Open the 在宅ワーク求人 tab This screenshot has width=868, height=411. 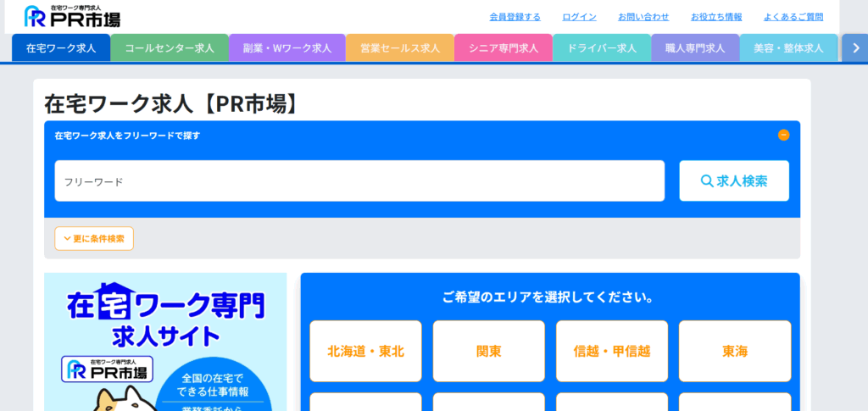[61, 48]
